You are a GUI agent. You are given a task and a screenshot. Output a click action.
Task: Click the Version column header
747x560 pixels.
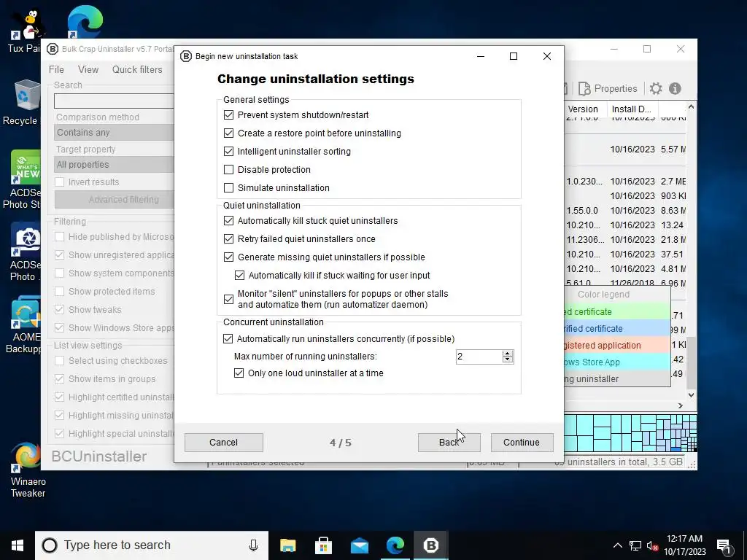pos(586,109)
